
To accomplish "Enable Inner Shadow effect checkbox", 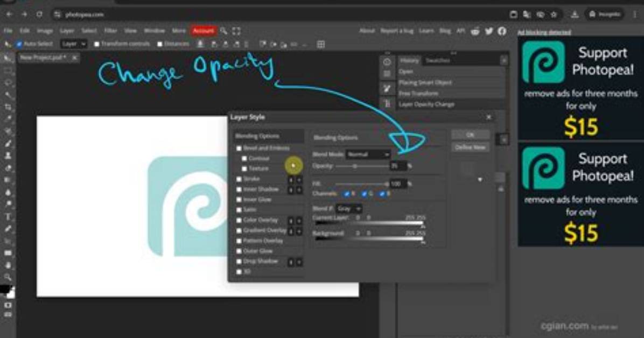I will tap(239, 189).
